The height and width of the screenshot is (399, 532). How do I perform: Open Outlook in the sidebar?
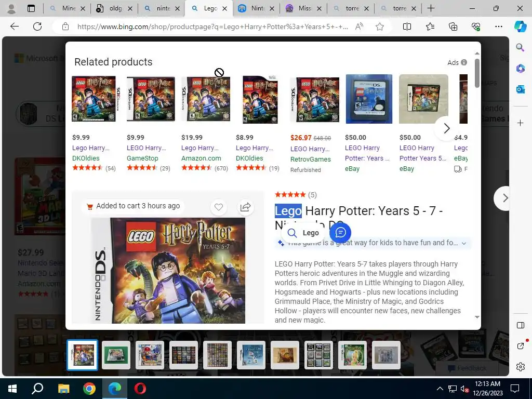520,89
